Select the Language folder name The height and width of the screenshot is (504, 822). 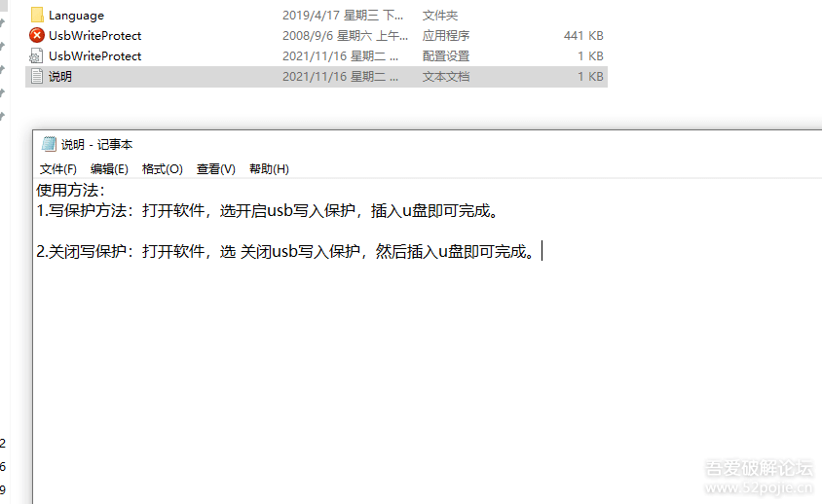76,16
